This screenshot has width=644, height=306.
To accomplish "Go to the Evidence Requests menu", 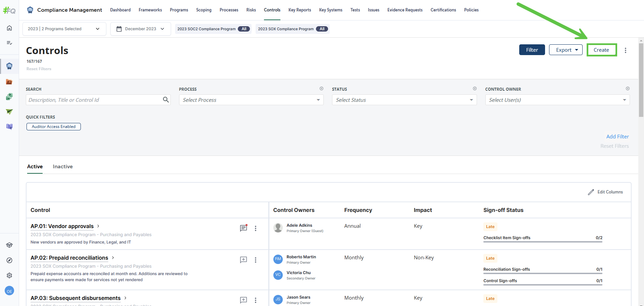I will pos(405,10).
